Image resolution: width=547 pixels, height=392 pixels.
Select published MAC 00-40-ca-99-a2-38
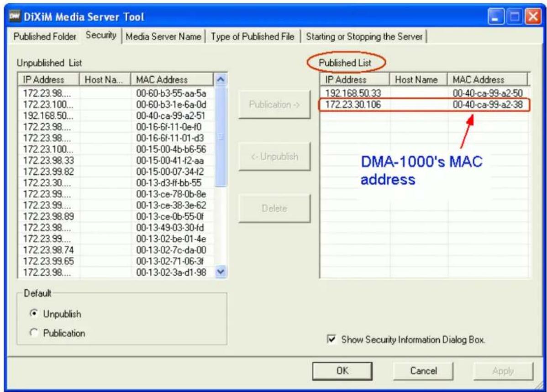487,105
